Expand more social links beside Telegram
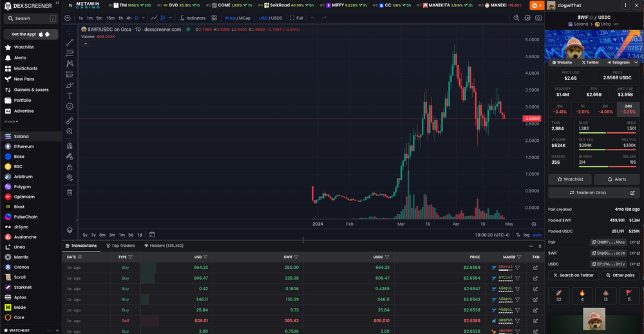The width and height of the screenshot is (644, 334). [x=636, y=63]
